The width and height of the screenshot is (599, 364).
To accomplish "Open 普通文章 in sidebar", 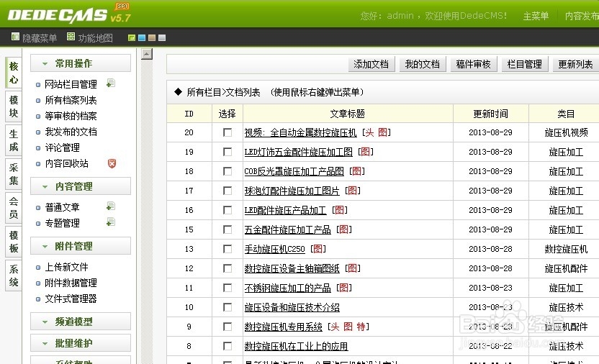I will pyautogui.click(x=62, y=207).
